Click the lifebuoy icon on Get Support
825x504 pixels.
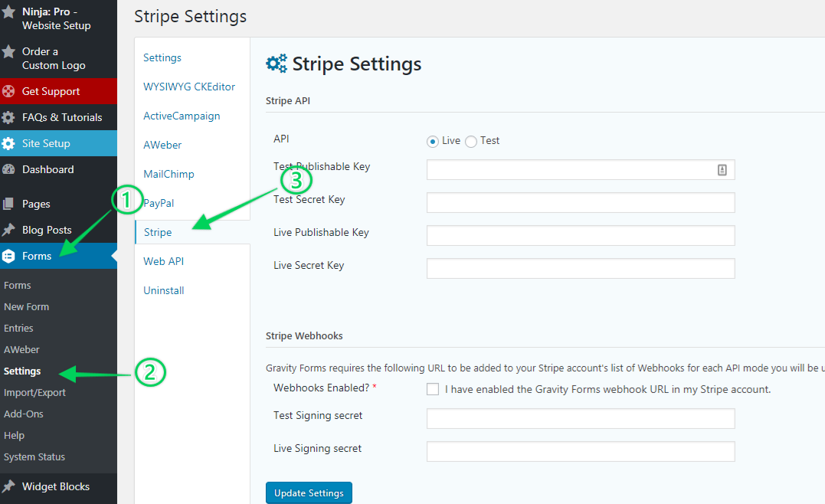[8, 92]
